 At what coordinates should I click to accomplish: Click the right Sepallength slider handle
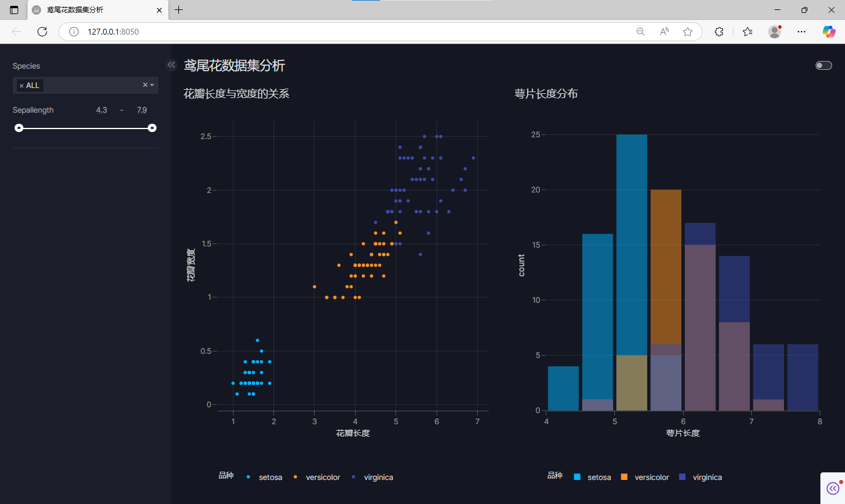tap(152, 127)
